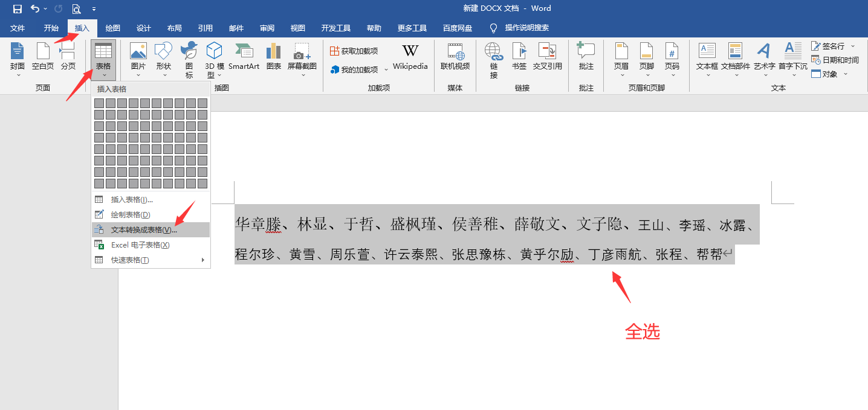Expand the 快速表格(T) submenu

click(151, 260)
